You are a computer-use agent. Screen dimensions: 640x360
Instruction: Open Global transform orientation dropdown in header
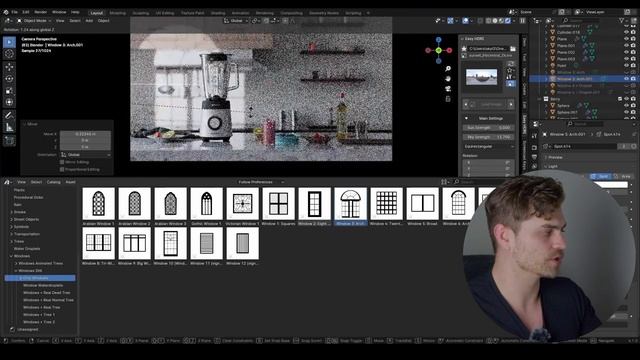tap(236, 20)
